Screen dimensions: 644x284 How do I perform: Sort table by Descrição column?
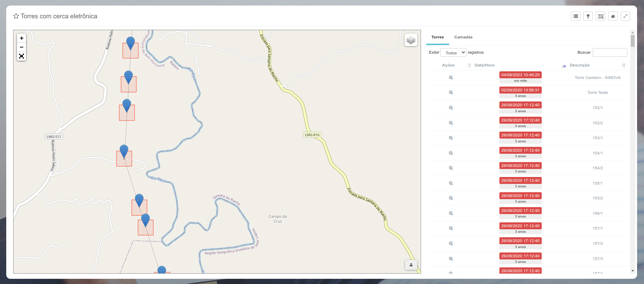coord(579,65)
